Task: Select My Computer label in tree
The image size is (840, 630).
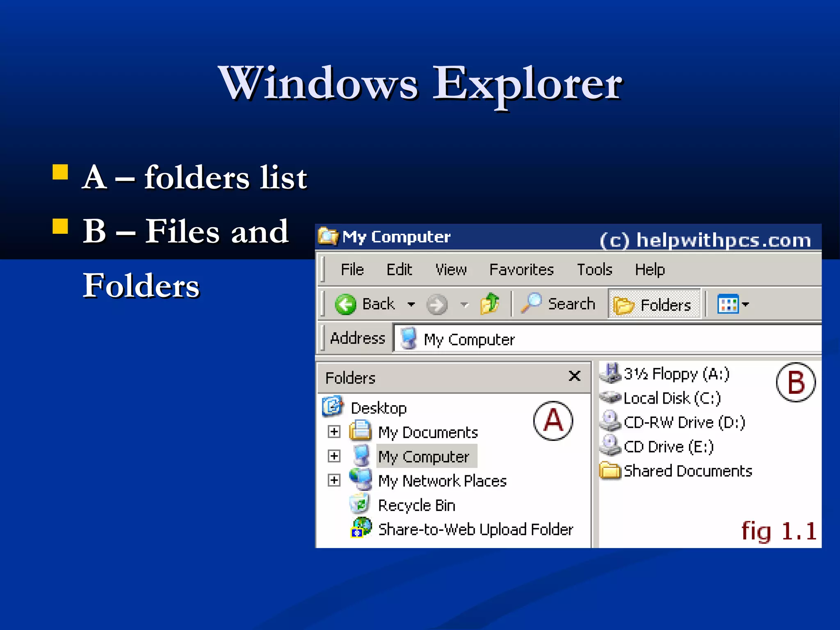Action: tap(424, 457)
